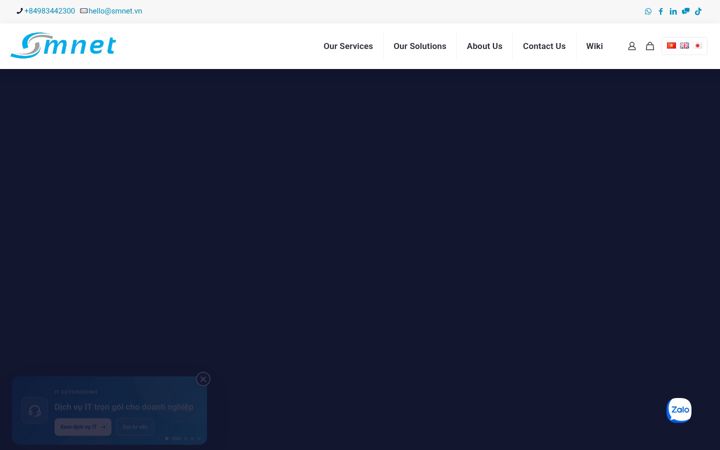
Task: Email hello@smnet.vn link
Action: point(115,11)
